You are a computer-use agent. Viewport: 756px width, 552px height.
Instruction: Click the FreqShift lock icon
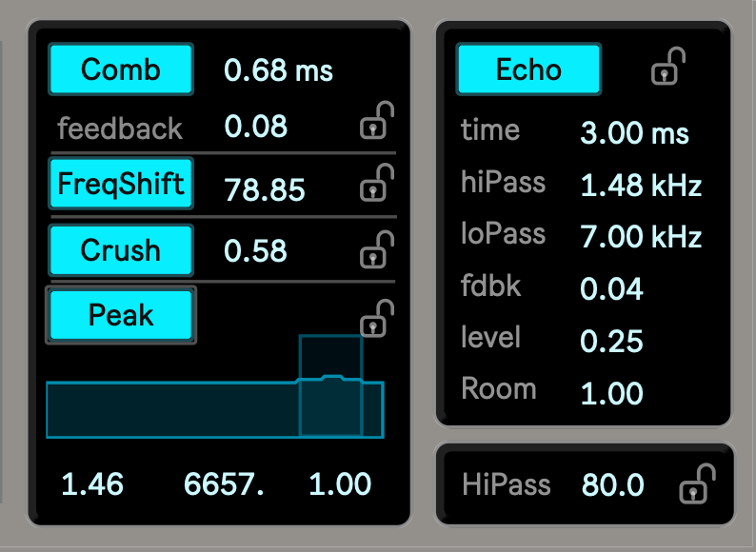(377, 183)
